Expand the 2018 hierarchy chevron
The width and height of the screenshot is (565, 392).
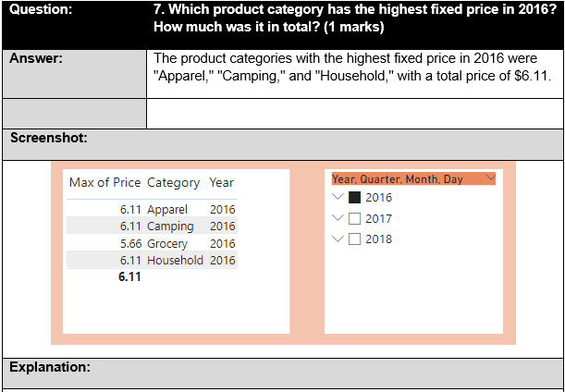pyautogui.click(x=338, y=239)
